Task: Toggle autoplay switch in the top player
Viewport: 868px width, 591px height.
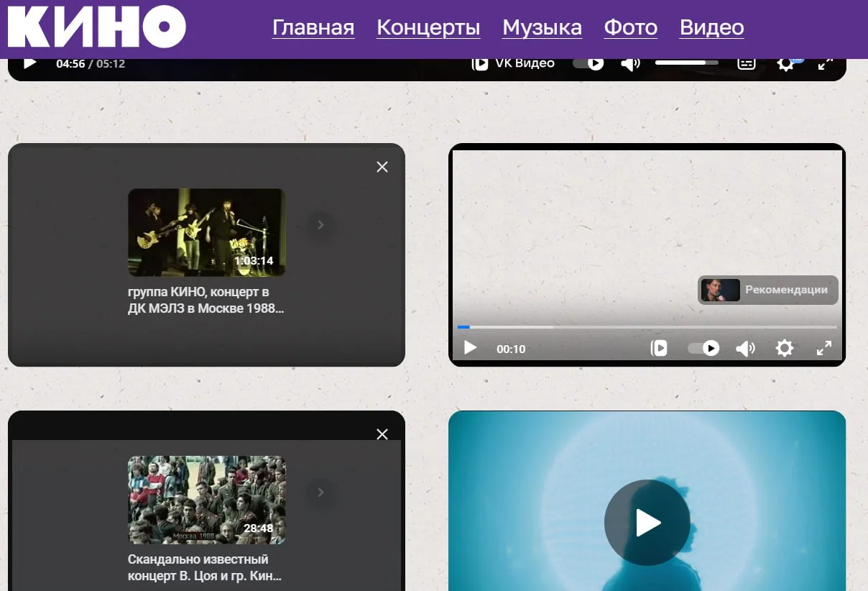Action: pyautogui.click(x=588, y=63)
